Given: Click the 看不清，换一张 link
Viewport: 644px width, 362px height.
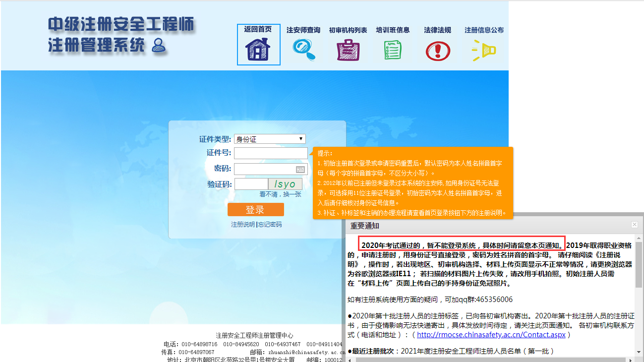Looking at the screenshot, I should (x=280, y=194).
